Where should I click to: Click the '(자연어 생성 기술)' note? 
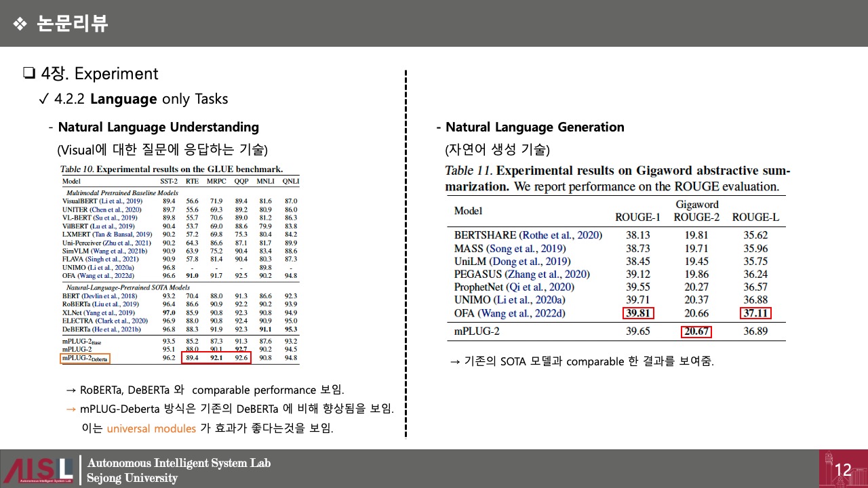(497, 149)
